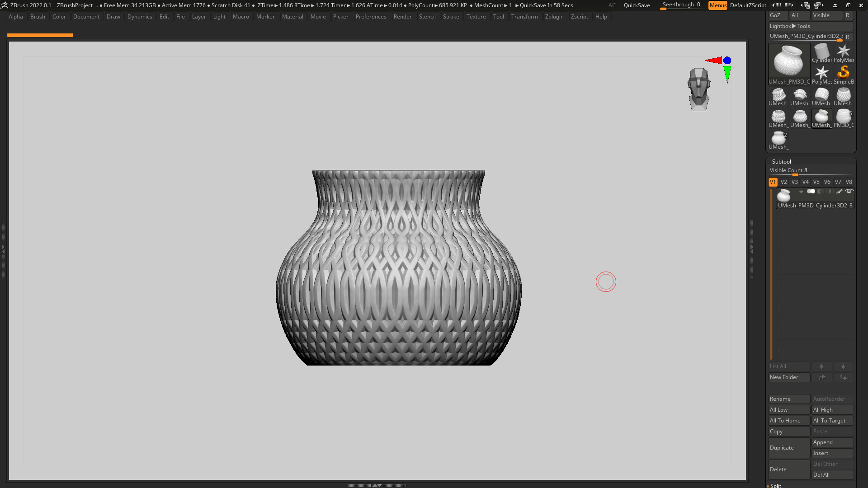Open the Transform menu
This screenshot has width=868, height=488.
click(524, 17)
